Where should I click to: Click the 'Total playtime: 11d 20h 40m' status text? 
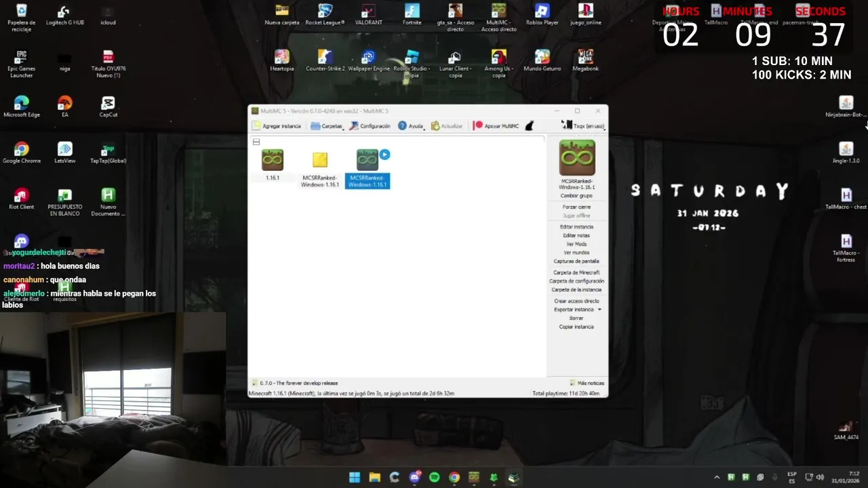(566, 393)
